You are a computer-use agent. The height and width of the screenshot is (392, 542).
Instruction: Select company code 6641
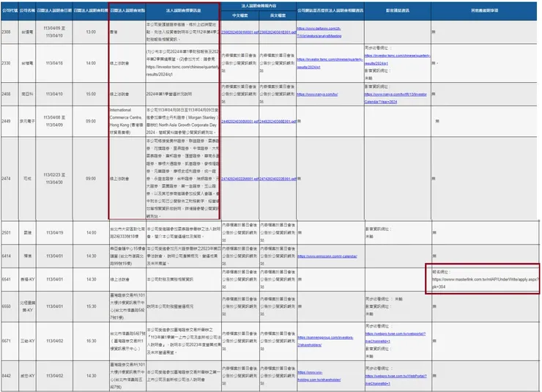point(6,279)
